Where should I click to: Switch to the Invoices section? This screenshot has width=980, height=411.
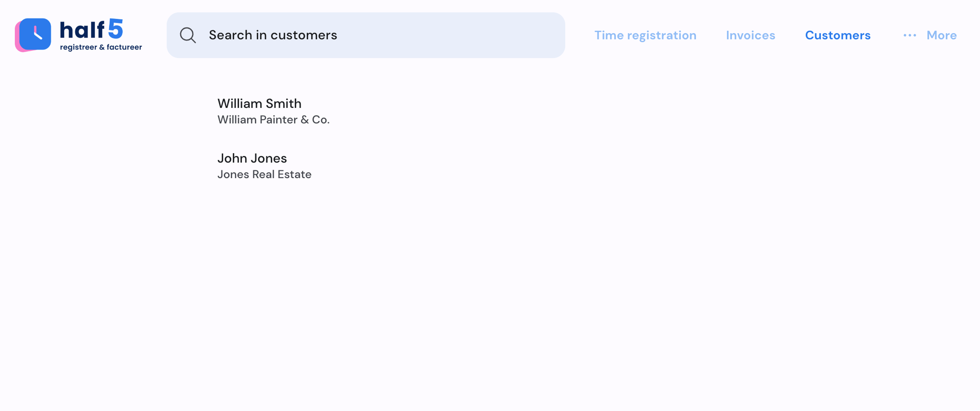tap(751, 35)
